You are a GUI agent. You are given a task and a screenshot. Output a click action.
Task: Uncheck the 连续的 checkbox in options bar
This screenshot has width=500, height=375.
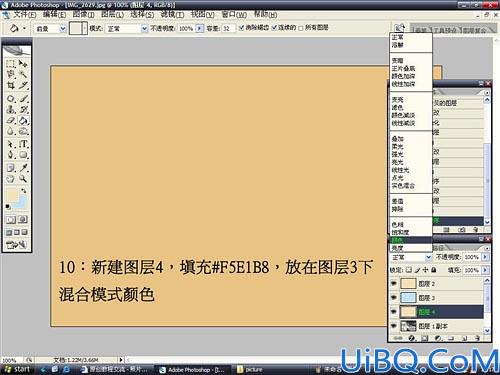coord(274,27)
